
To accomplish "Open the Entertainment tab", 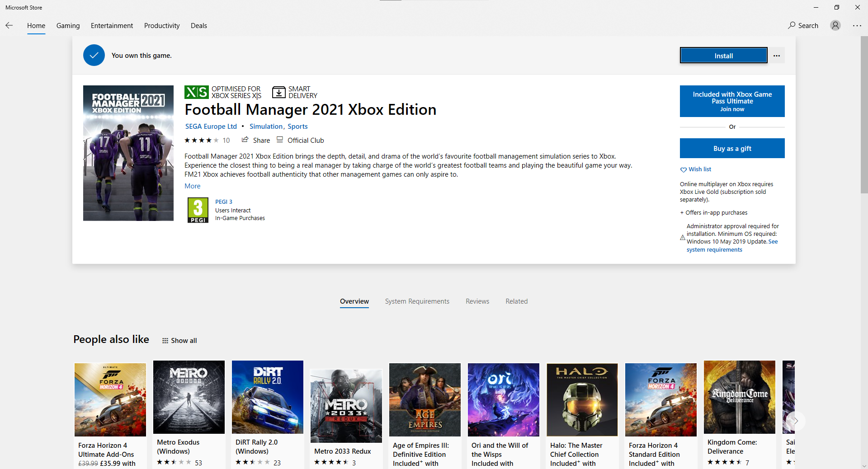I will pos(112,26).
